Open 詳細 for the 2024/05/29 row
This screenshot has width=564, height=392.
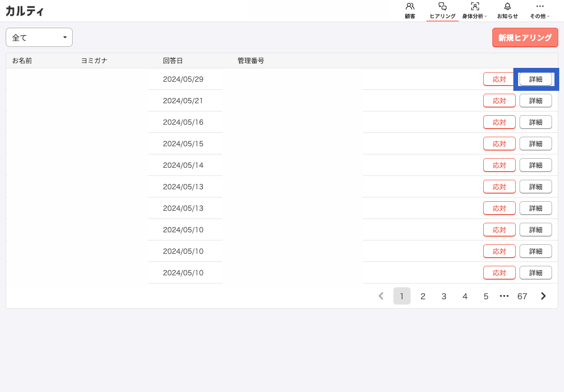pyautogui.click(x=536, y=79)
